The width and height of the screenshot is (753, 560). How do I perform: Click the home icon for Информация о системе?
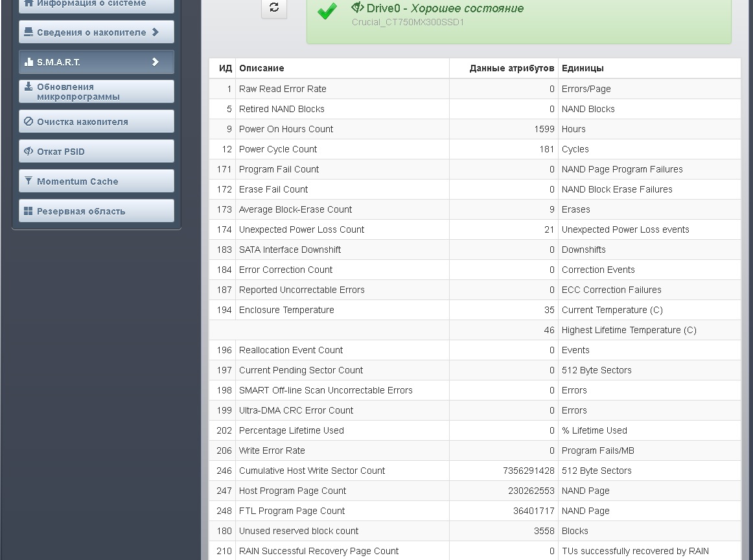[x=29, y=3]
